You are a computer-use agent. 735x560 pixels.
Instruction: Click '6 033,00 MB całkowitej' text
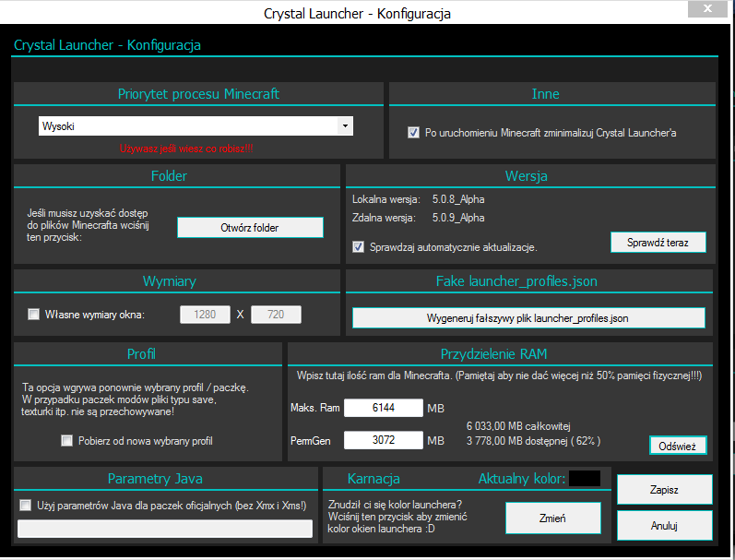pyautogui.click(x=518, y=426)
